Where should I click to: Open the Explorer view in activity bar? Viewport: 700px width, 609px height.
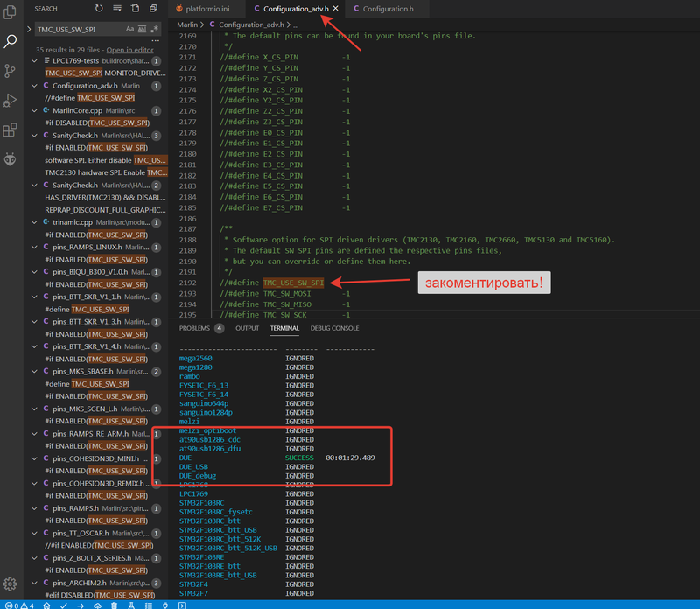point(10,10)
